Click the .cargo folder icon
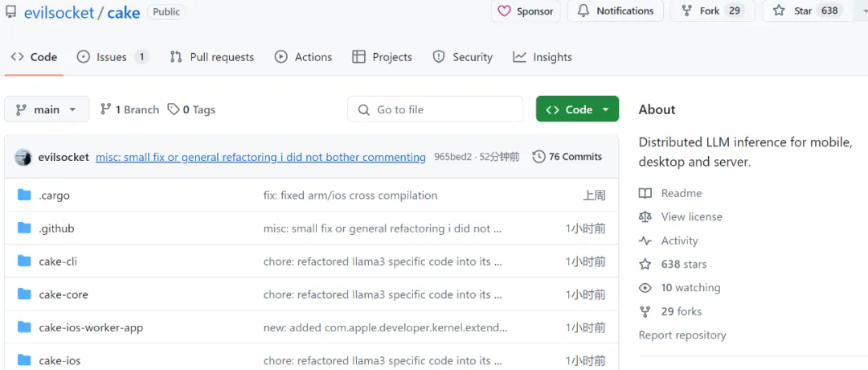 tap(24, 195)
